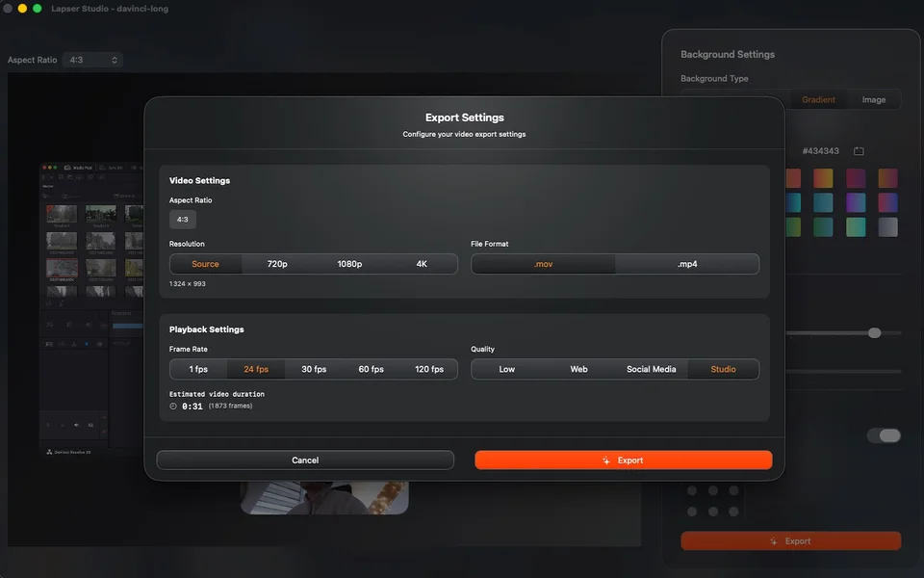Click the macOS green fullscreen button
Image resolution: width=924 pixels, height=578 pixels.
[38, 9]
